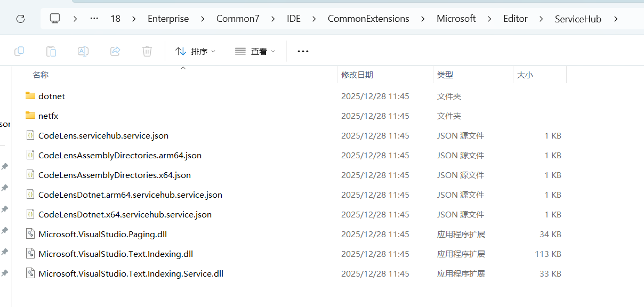Click the copy icon in toolbar
The width and height of the screenshot is (644, 307).
point(19,51)
